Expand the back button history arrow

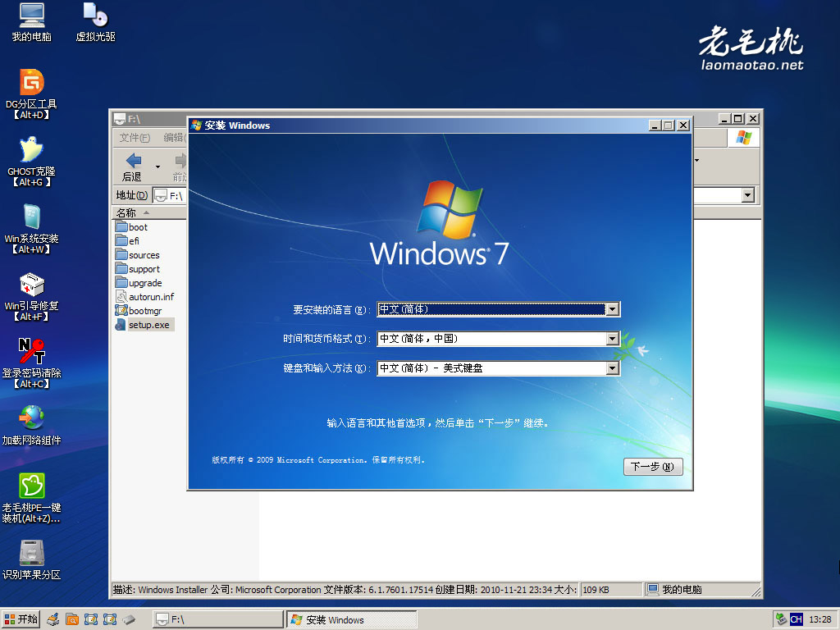[157, 167]
